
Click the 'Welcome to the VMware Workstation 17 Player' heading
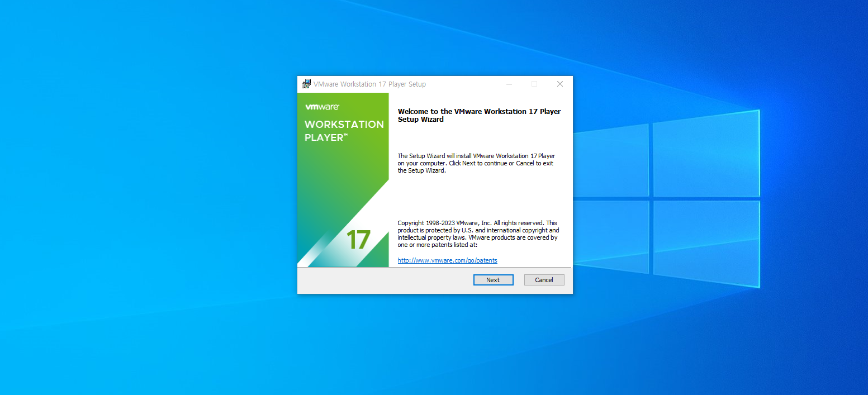pos(479,115)
